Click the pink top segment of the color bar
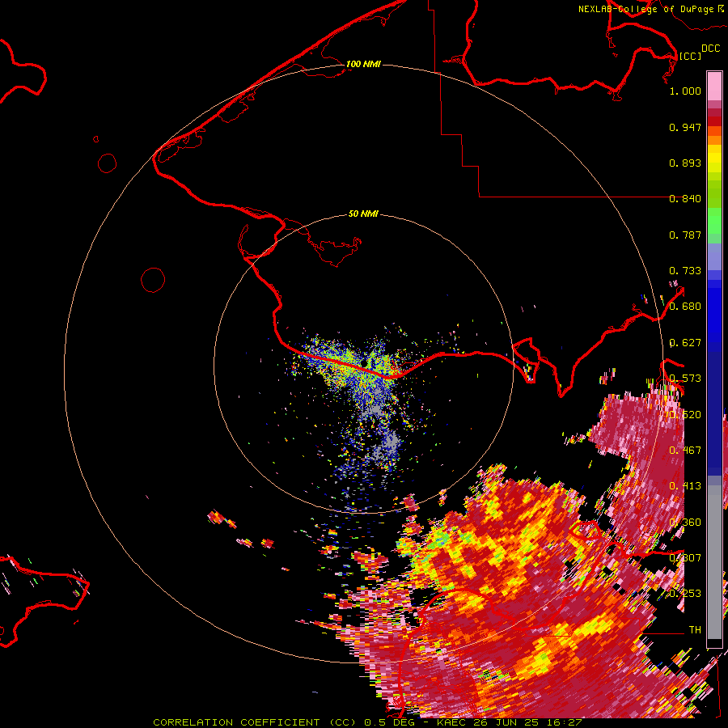 pos(714,87)
